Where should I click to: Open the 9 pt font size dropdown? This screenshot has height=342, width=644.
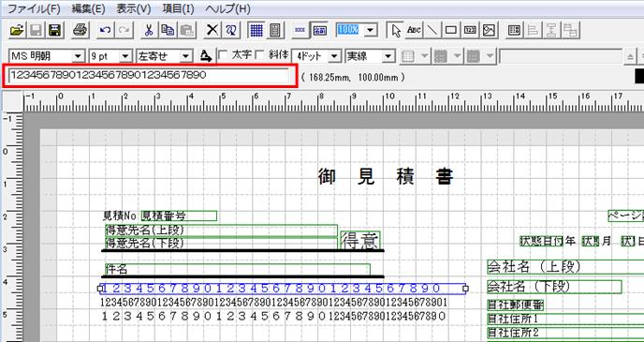point(125,56)
